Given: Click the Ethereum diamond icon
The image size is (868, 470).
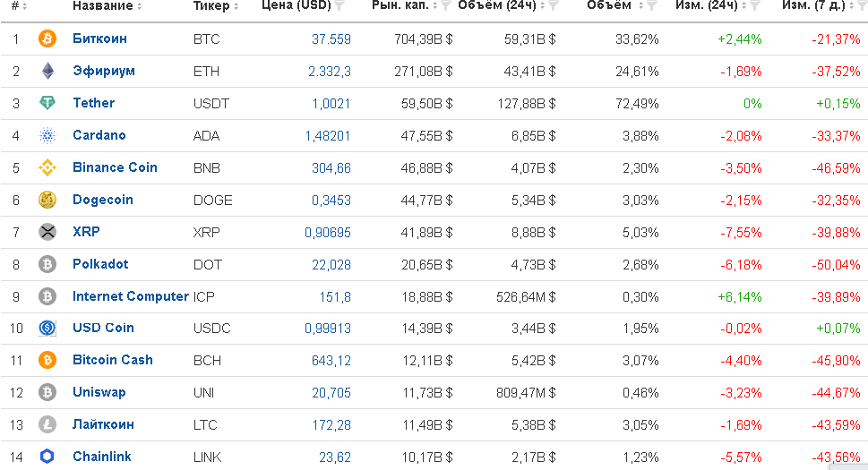Looking at the screenshot, I should coord(47,71).
